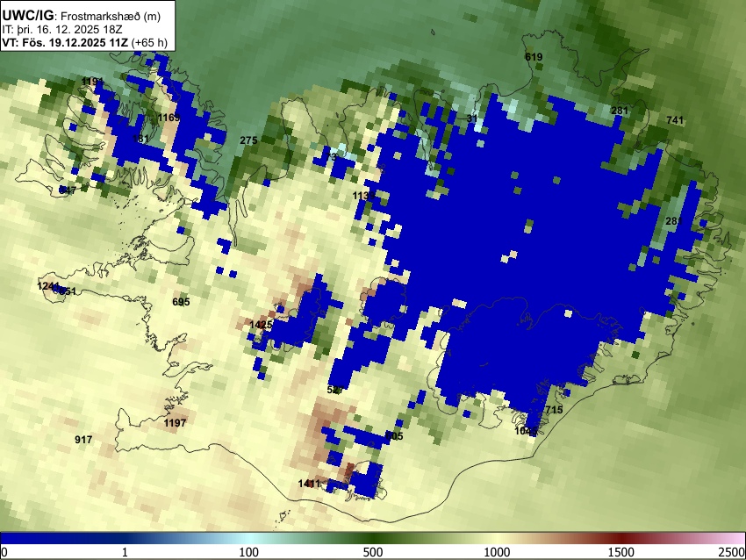Select the legend label 500
The width and height of the screenshot is (746, 560).
click(x=372, y=552)
